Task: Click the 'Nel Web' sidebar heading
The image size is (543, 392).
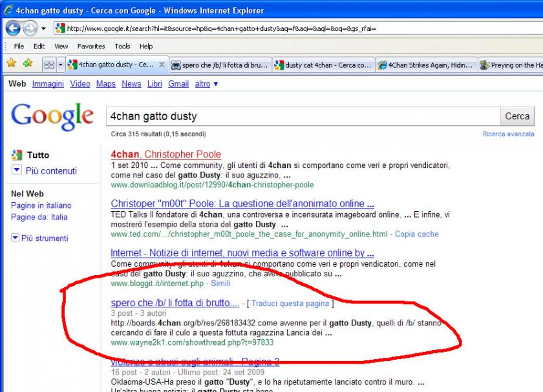Action: pos(27,194)
